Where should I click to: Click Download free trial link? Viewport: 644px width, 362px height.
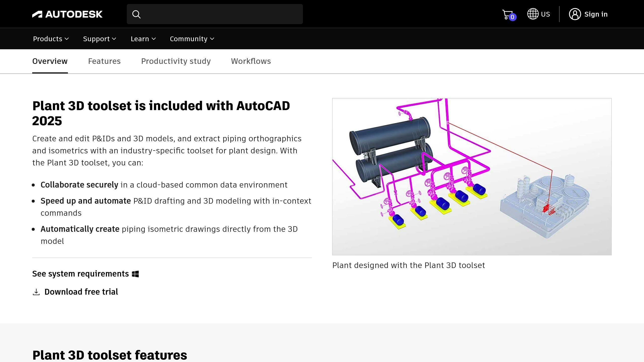(x=75, y=292)
